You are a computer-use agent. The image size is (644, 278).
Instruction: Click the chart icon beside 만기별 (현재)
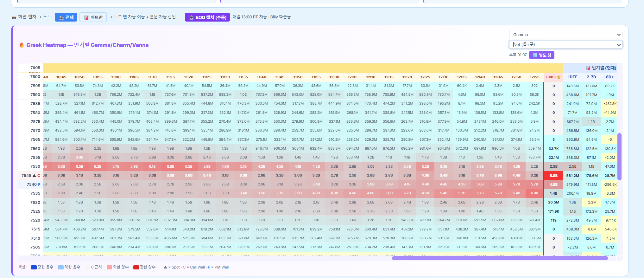[x=588, y=68]
